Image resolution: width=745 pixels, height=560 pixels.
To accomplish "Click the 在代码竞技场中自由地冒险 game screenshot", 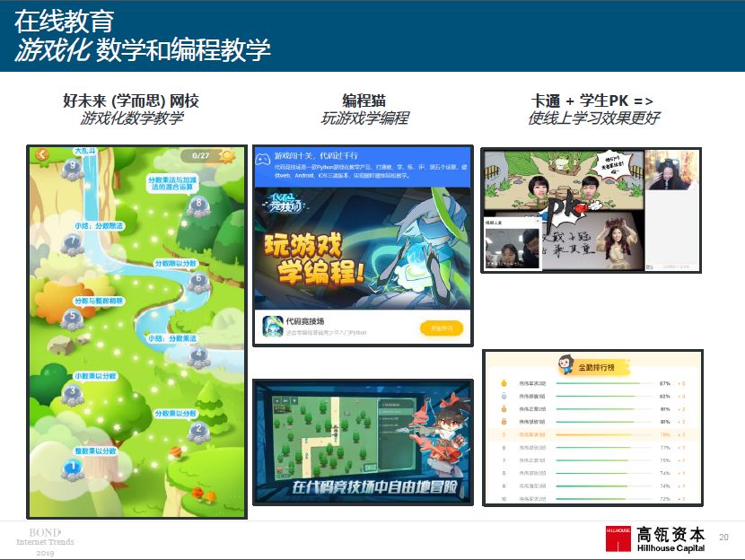I will (x=363, y=442).
